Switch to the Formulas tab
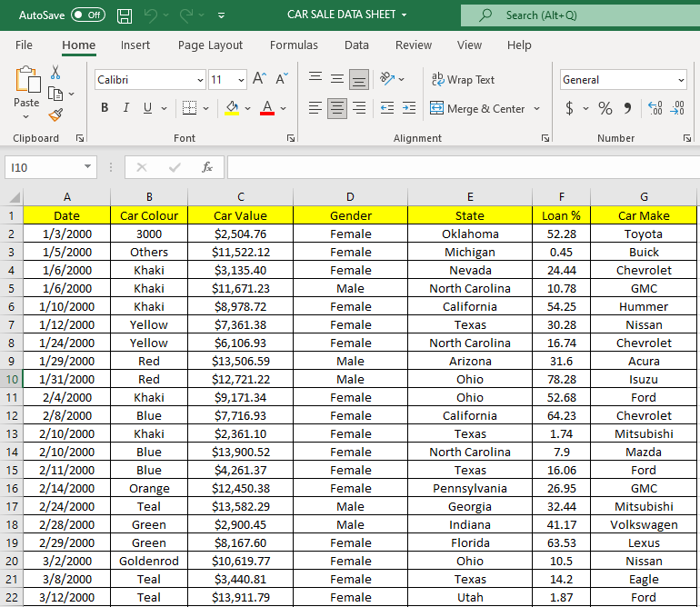This screenshot has height=607, width=700. [x=294, y=45]
